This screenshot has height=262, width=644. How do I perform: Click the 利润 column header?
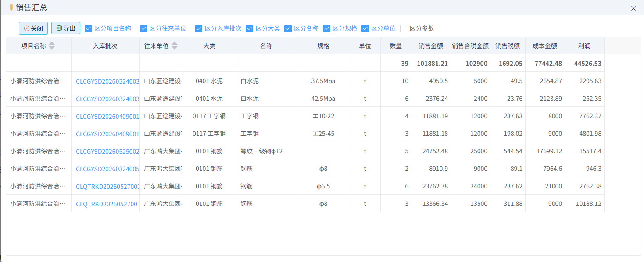pyautogui.click(x=584, y=46)
